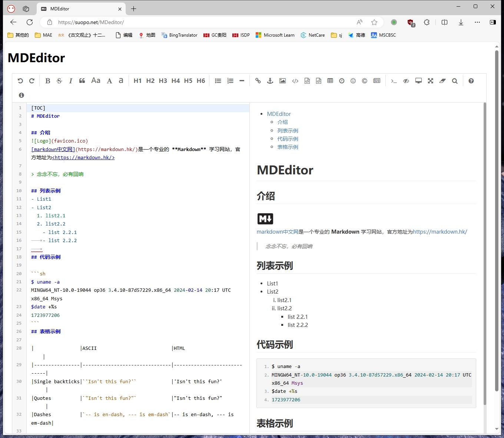Toggle full HTML preview with monitor icon

coord(418,81)
